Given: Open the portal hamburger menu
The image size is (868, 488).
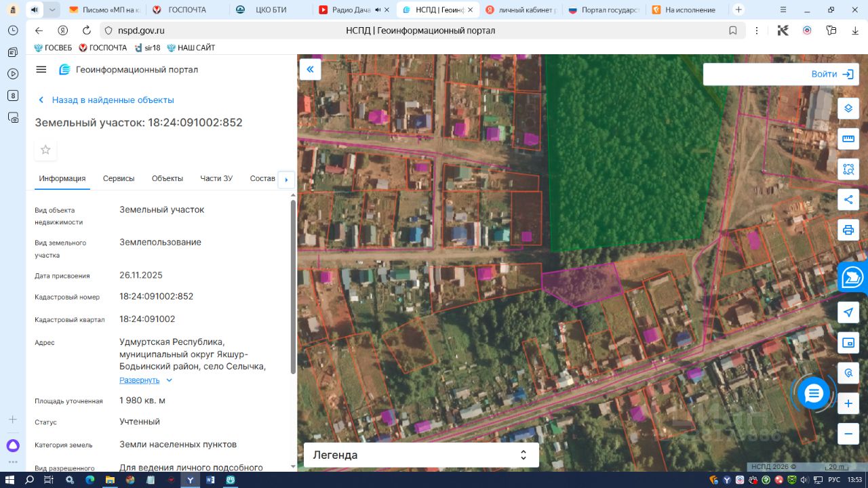Looking at the screenshot, I should pyautogui.click(x=41, y=70).
